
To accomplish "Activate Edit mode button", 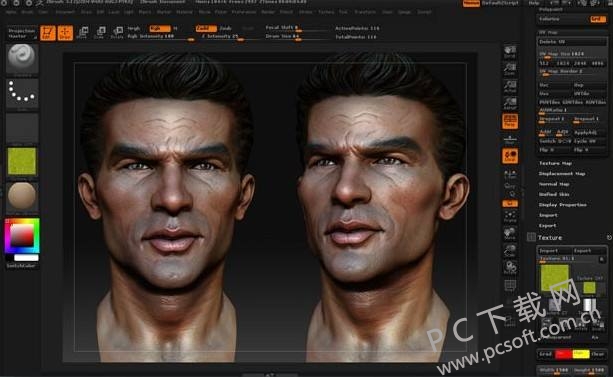I will [x=48, y=33].
